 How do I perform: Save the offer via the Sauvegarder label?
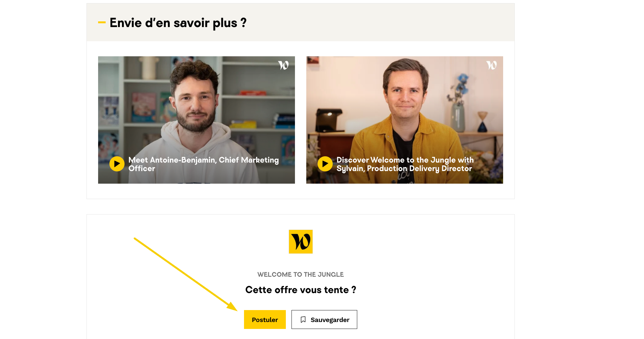pyautogui.click(x=330, y=320)
